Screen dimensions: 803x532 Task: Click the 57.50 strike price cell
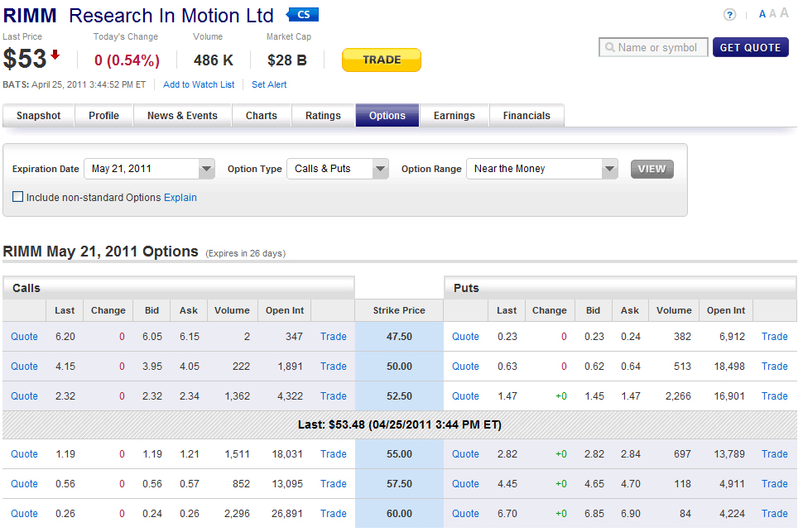pyautogui.click(x=399, y=483)
